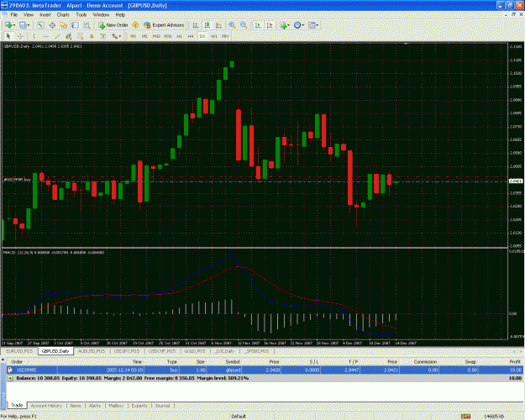Toggle Chart Shift option
Image resolution: width=525 pixels, height=420 pixels.
coord(270,25)
